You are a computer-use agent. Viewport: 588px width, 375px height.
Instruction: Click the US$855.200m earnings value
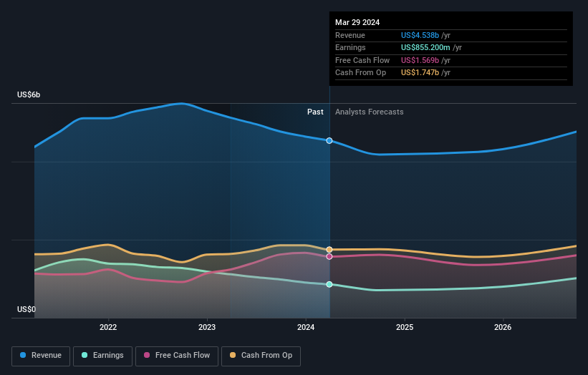point(425,47)
